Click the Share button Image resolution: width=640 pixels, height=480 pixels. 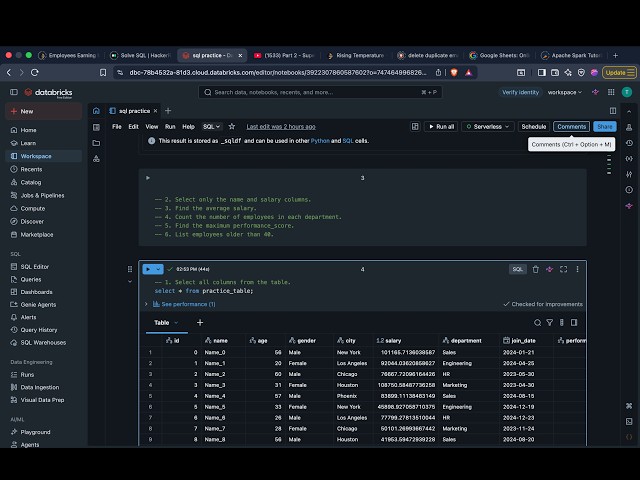click(x=604, y=127)
